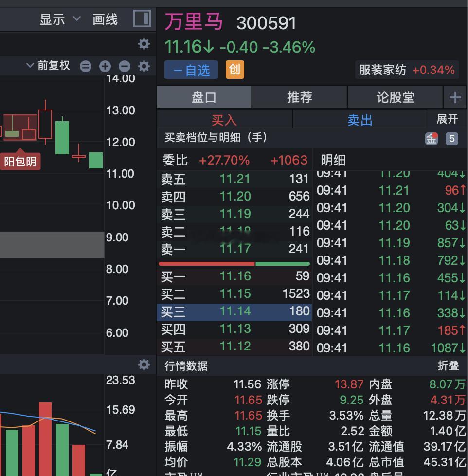The width and height of the screenshot is (468, 476).
Task: Click the 委比 +27.70% value
Action: (224, 160)
